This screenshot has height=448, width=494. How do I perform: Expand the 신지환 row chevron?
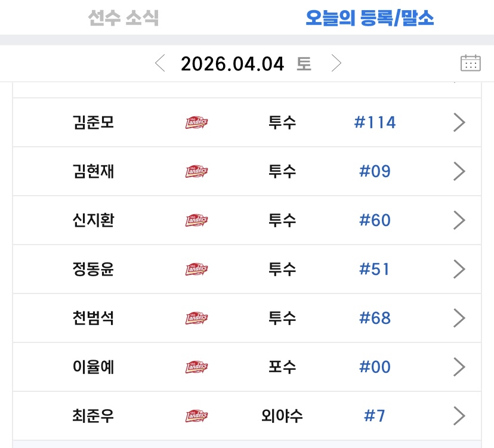click(x=459, y=220)
